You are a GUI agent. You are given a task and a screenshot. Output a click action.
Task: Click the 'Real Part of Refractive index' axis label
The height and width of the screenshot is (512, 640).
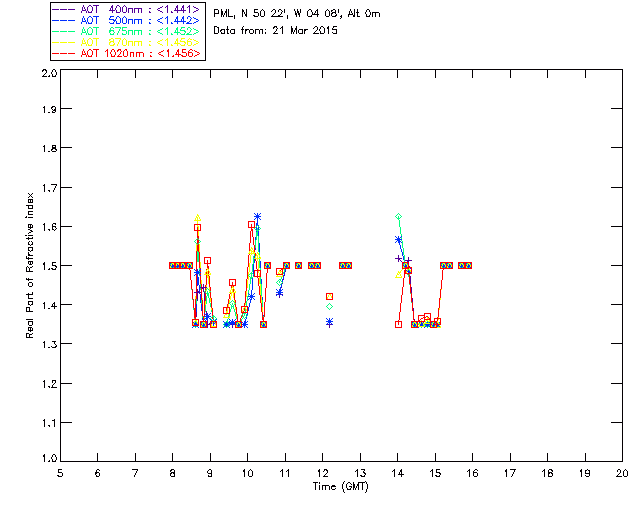click(x=29, y=266)
